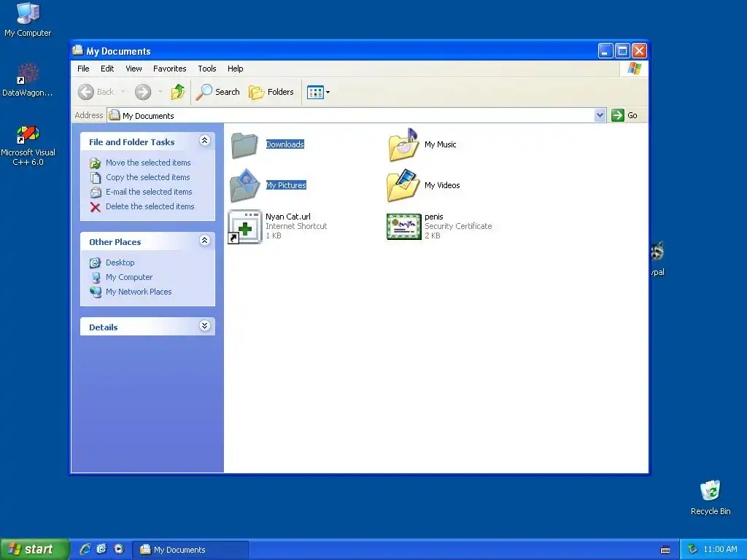Click Delete the selected items
The height and width of the screenshot is (560, 747).
point(150,206)
